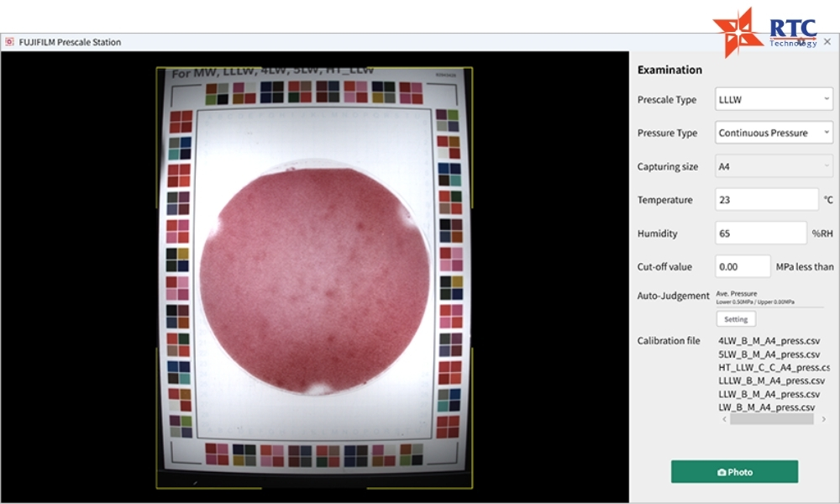Take a Photo with the green button
The image size is (840, 504).
click(x=734, y=472)
